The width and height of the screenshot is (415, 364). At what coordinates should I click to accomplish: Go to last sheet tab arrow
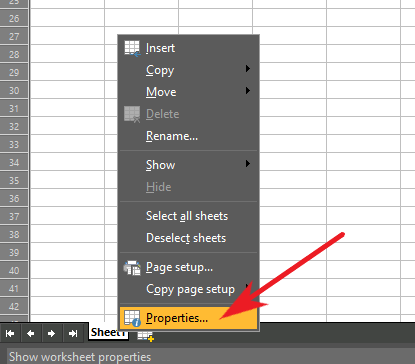pos(73,333)
